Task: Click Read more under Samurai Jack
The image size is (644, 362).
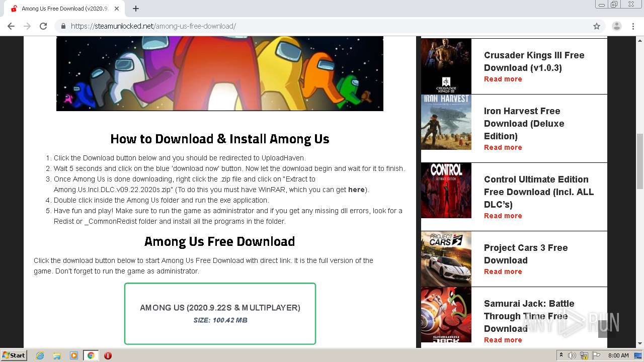Action: (503, 340)
